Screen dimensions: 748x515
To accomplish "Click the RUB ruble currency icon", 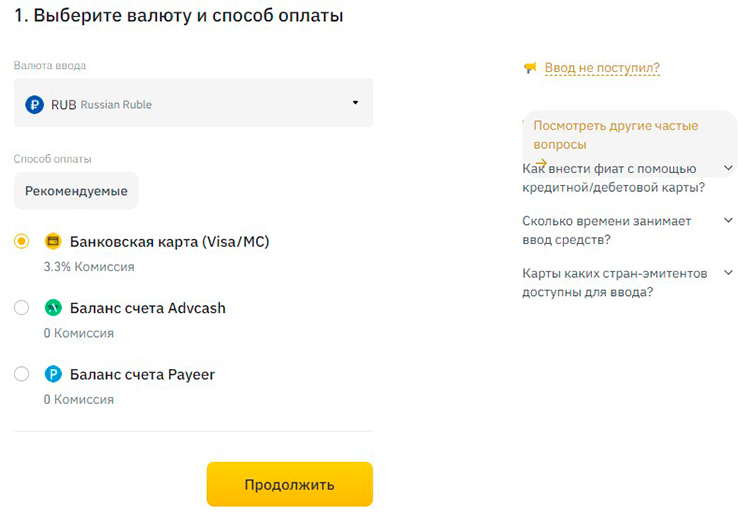I will click(x=34, y=103).
